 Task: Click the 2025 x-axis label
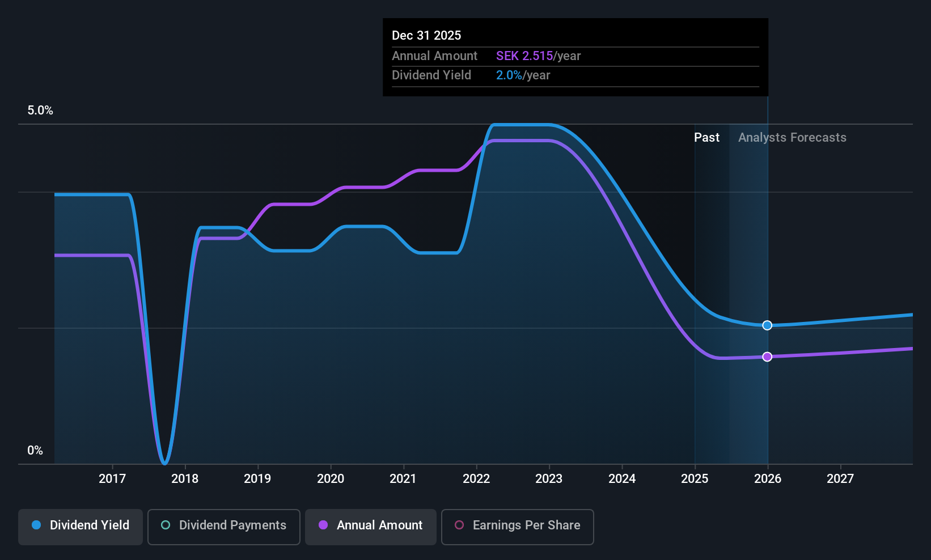(695, 479)
